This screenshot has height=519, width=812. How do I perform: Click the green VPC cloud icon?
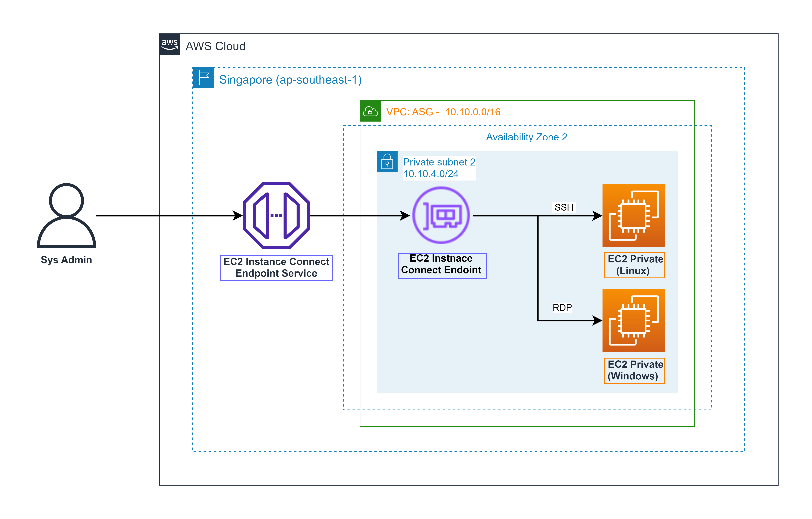370,111
